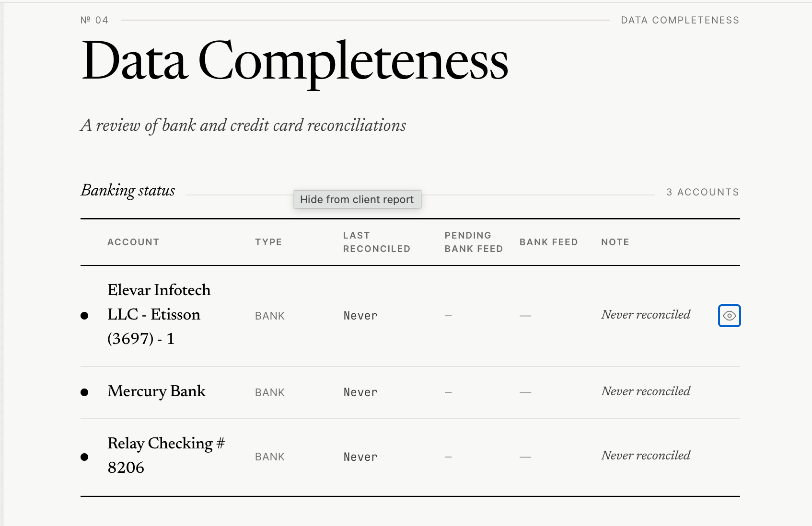Click bullet dot beside Mercury Bank
Image resolution: width=812 pixels, height=526 pixels.
coord(84,392)
